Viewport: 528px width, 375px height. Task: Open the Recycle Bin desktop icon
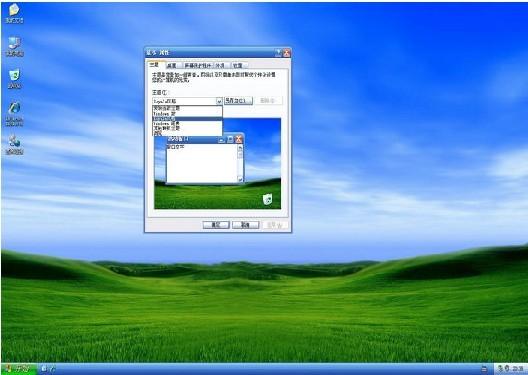[14, 79]
